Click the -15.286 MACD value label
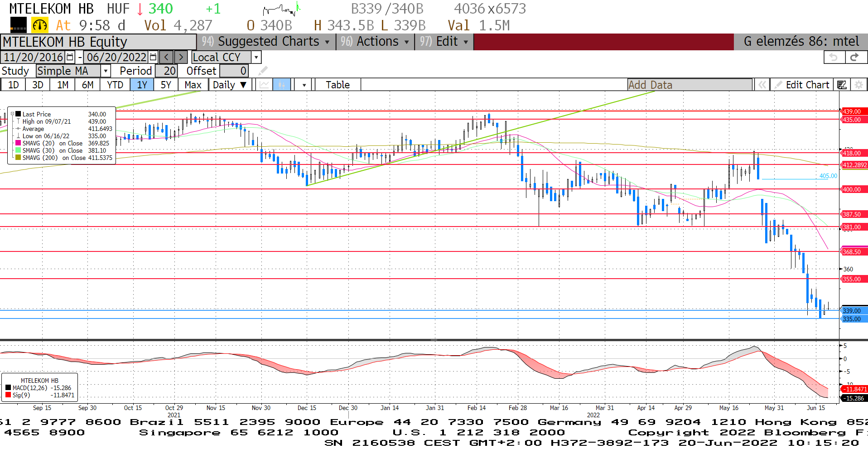868x468 pixels. point(854,398)
